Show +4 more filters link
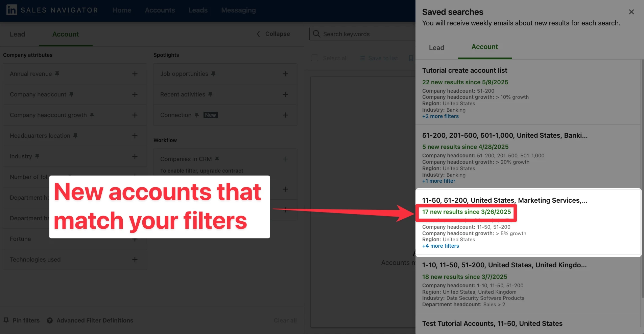 pos(440,246)
